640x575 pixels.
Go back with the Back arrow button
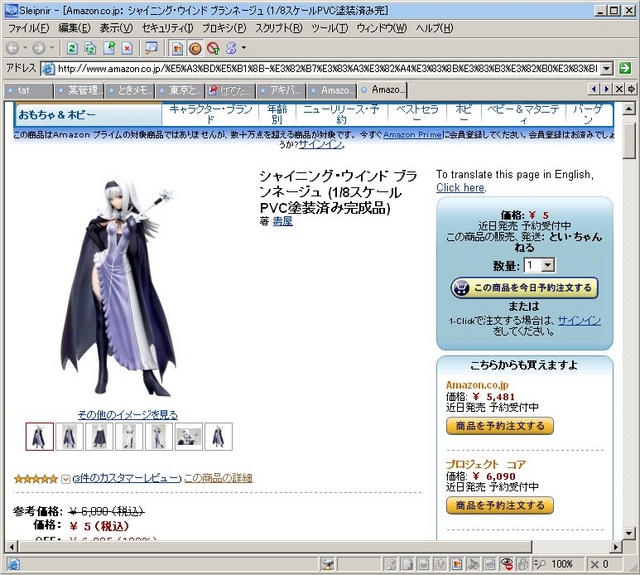[x=13, y=49]
